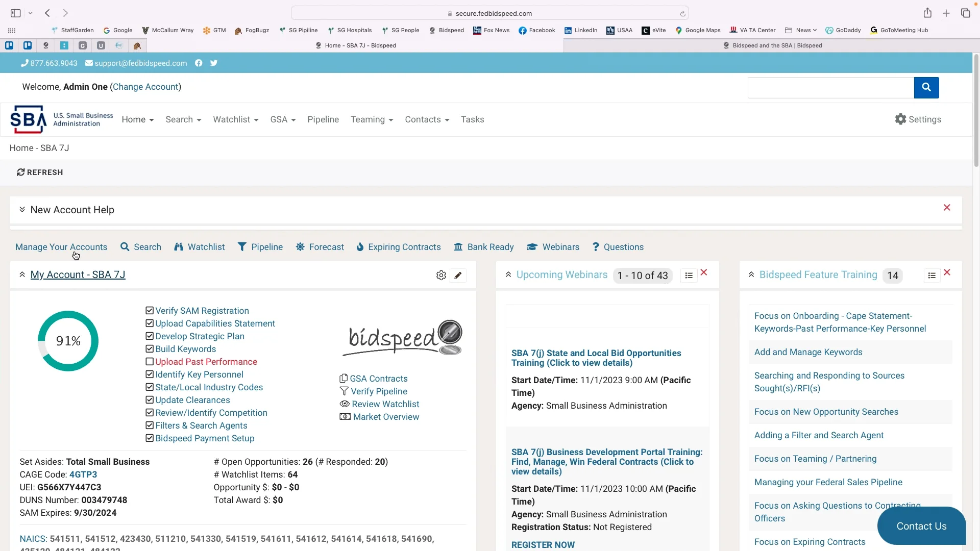The width and height of the screenshot is (980, 551).
Task: Collapse the Upcoming Webinars panel
Action: 508,274
